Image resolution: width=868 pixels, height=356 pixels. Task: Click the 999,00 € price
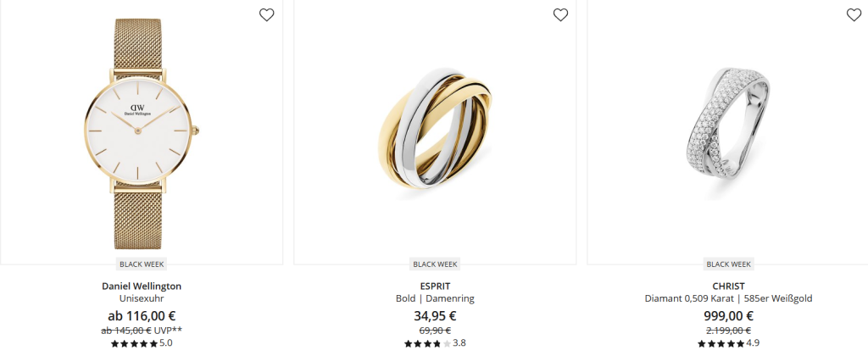[x=729, y=315]
